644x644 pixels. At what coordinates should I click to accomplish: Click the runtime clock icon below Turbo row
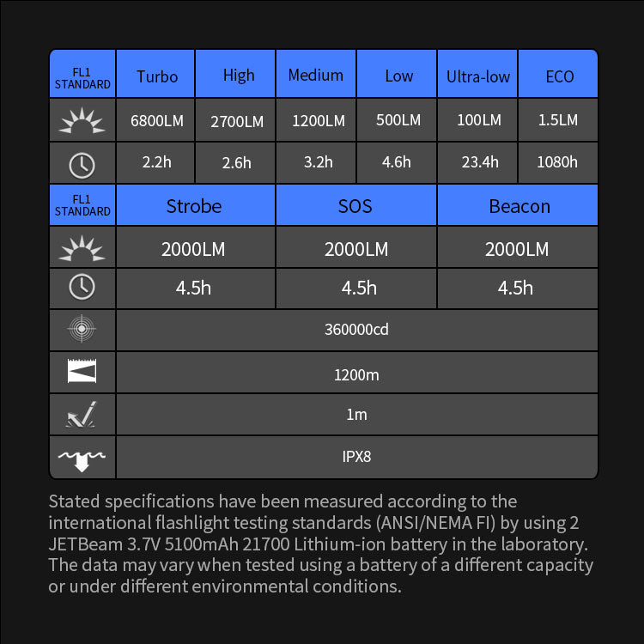82,163
